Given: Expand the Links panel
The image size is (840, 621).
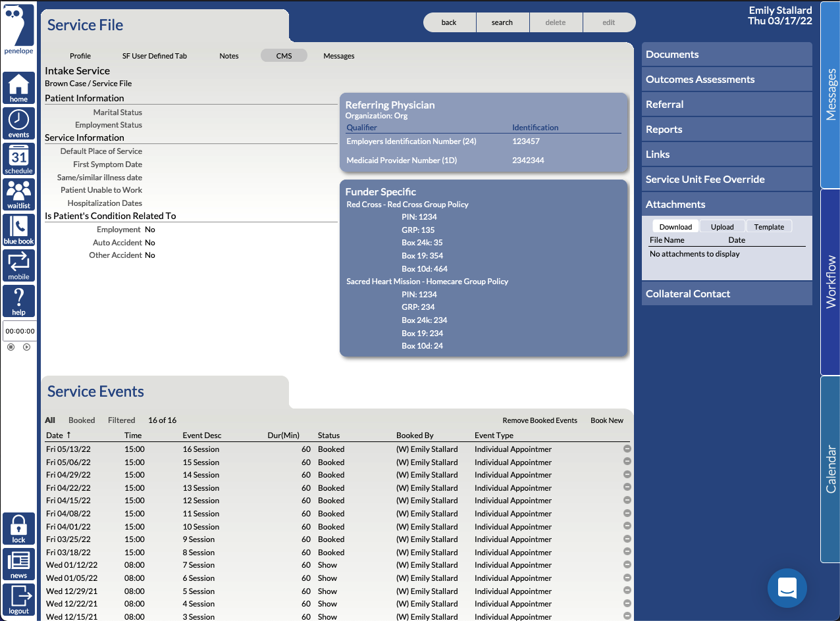Looking at the screenshot, I should pos(727,155).
